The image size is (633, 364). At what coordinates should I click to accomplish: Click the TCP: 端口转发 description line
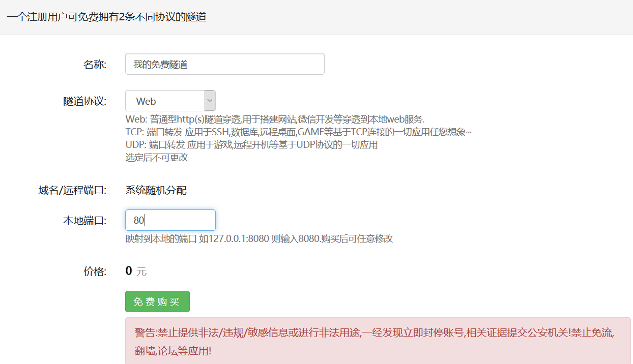tap(298, 132)
